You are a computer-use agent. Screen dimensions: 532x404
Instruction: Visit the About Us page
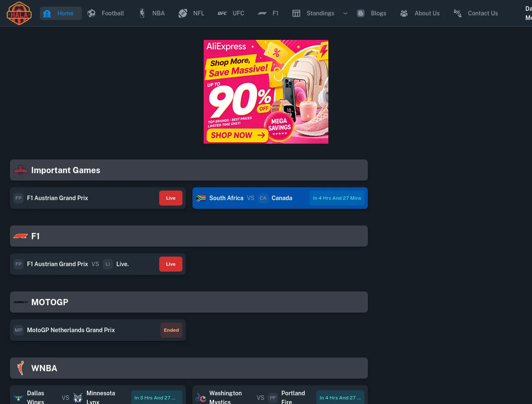(420, 13)
